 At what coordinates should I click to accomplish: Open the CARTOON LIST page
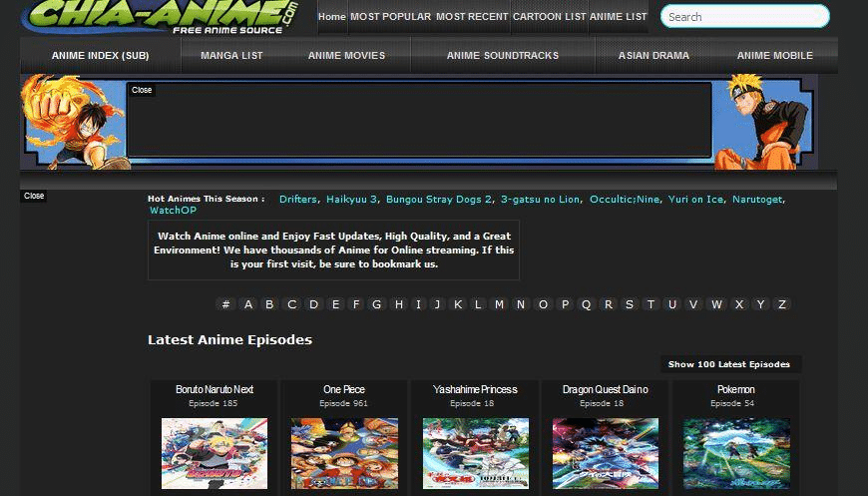(x=549, y=17)
